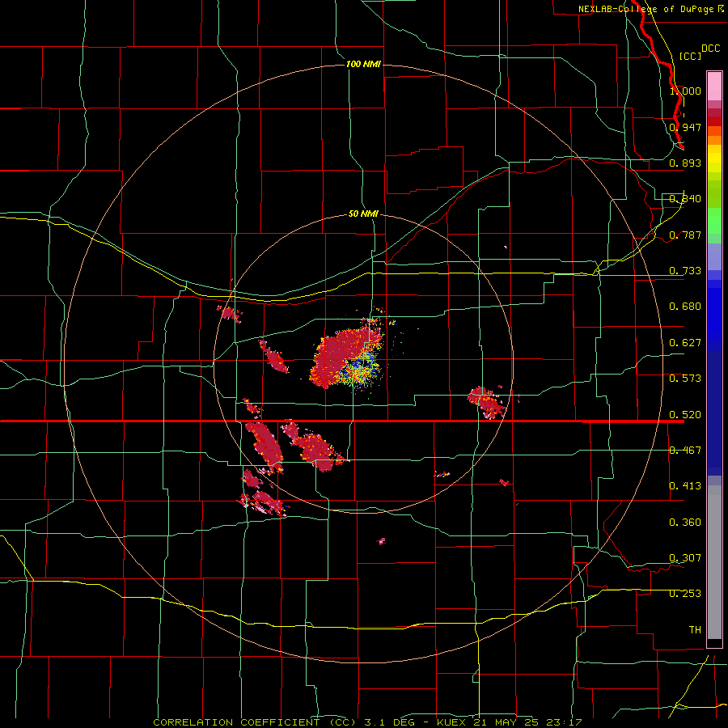This screenshot has width=728, height=728.
Task: Click the 0.360 legend value
Action: 685,523
